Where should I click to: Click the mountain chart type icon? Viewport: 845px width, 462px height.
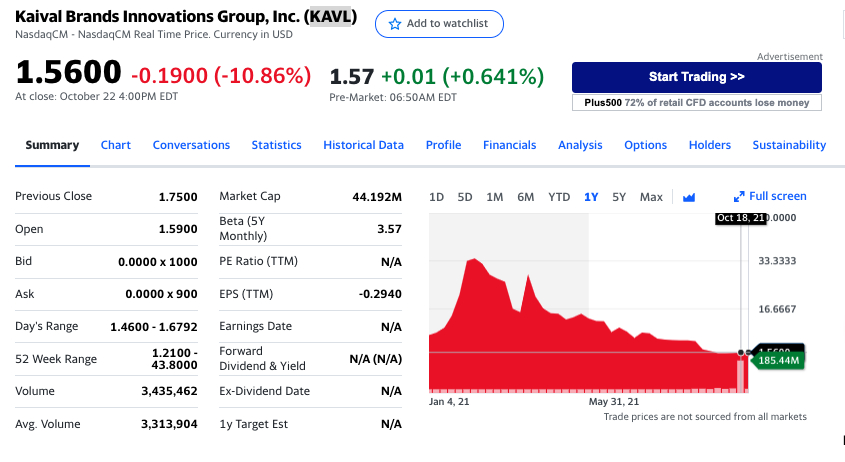[x=689, y=197]
